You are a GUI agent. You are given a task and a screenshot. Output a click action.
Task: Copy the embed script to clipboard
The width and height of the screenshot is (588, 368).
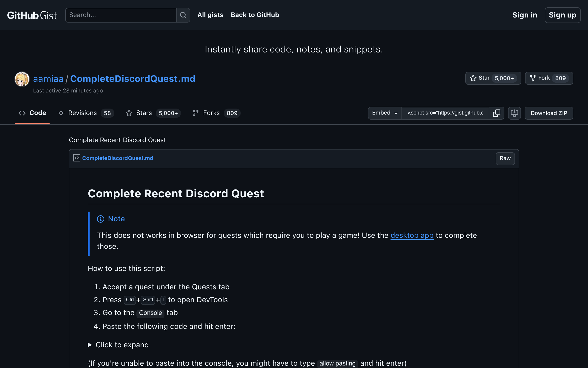(496, 113)
